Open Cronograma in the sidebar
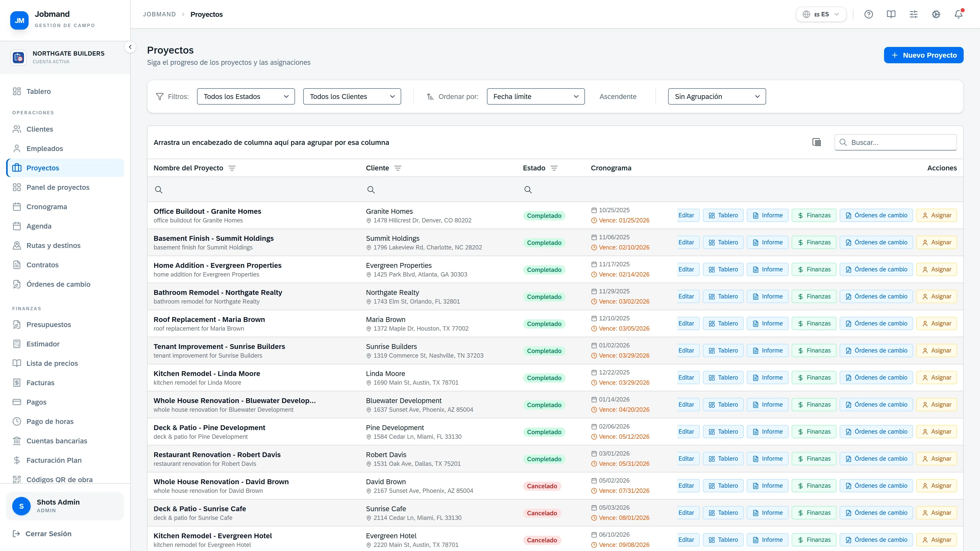This screenshot has height=551, width=980. coord(65,207)
